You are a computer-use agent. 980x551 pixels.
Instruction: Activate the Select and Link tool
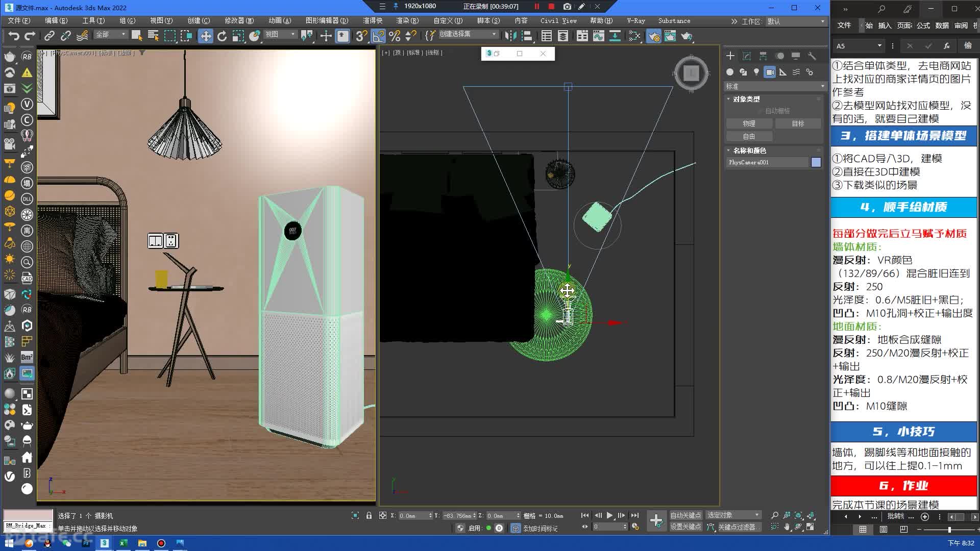click(50, 36)
